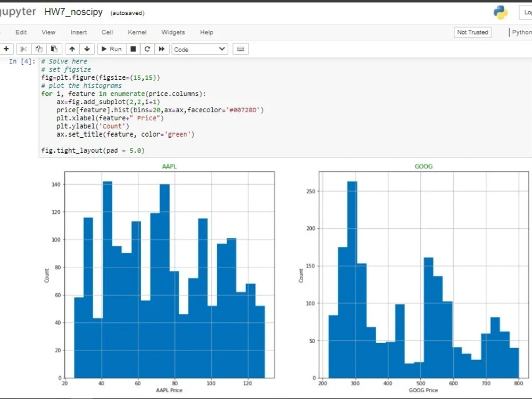Viewport: 532px width, 399px height.
Task: Open the cell type Code dropdown
Action: [199, 49]
